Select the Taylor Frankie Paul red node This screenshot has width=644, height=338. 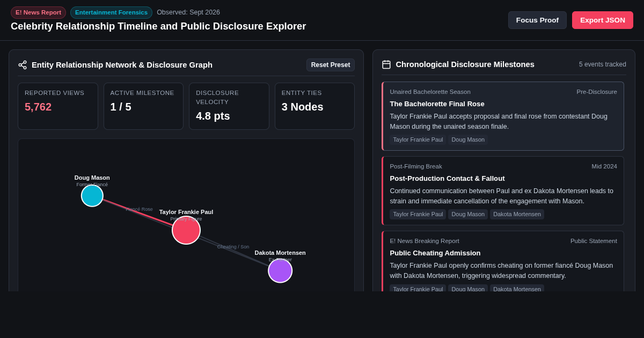pos(186,230)
